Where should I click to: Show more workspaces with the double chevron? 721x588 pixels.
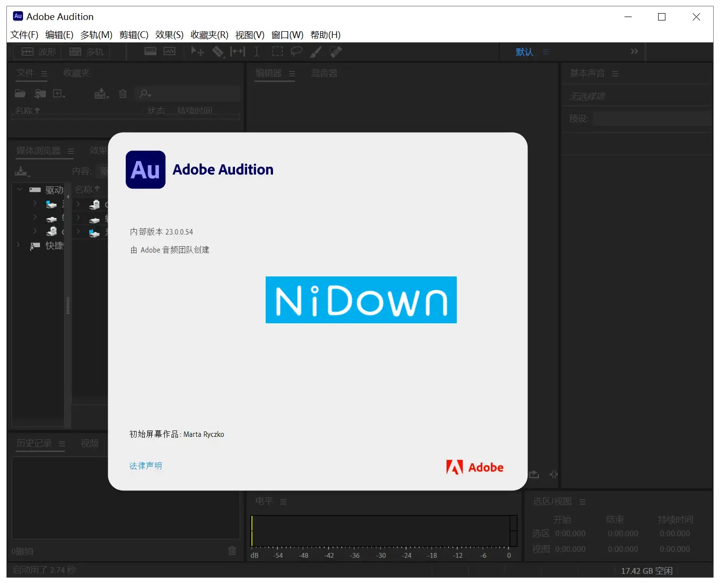coord(634,51)
